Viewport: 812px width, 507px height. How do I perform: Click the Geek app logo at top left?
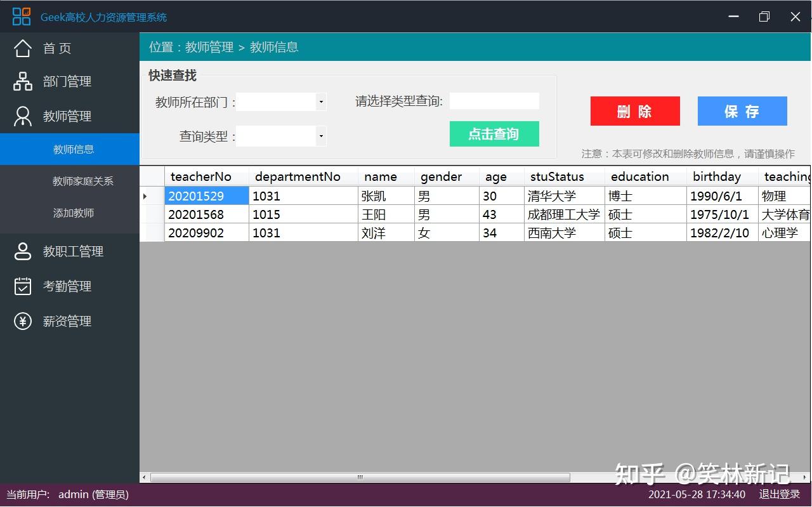coord(21,16)
